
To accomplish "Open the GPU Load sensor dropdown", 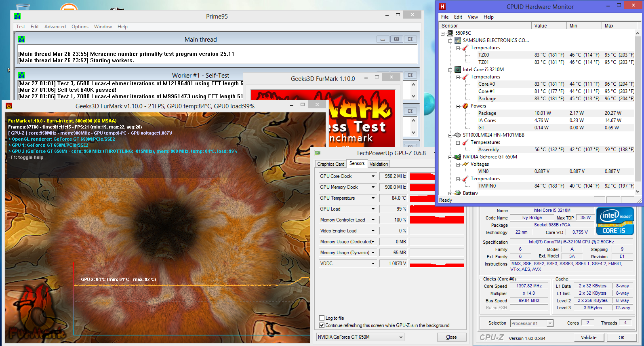I will click(x=373, y=209).
